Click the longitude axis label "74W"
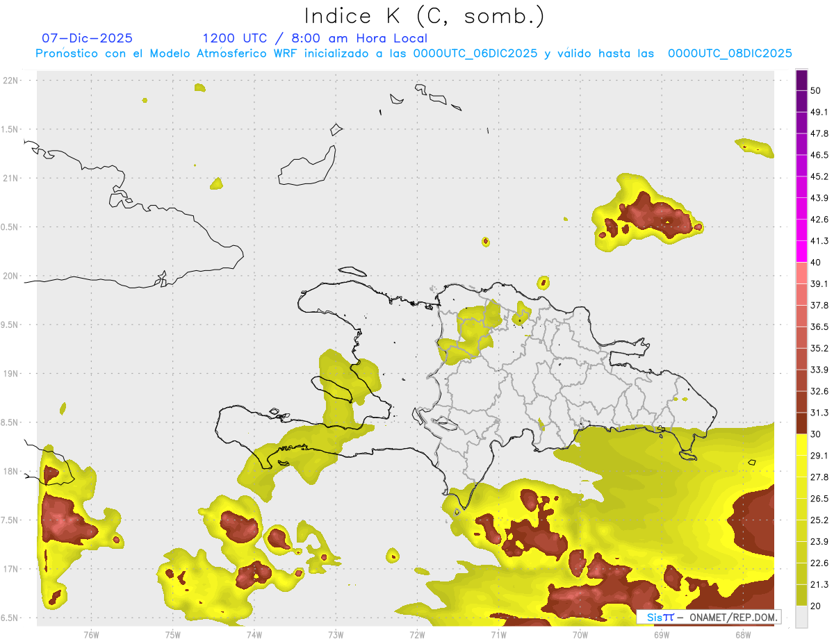This screenshot has width=834, height=644. (254, 634)
